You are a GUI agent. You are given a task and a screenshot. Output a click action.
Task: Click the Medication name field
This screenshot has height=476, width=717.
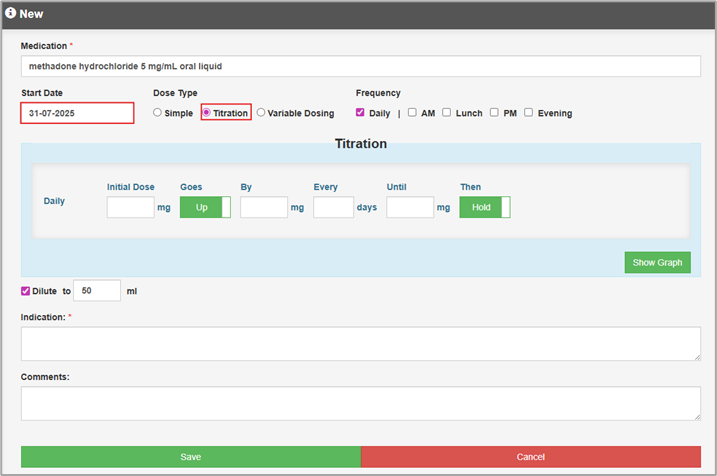click(360, 66)
